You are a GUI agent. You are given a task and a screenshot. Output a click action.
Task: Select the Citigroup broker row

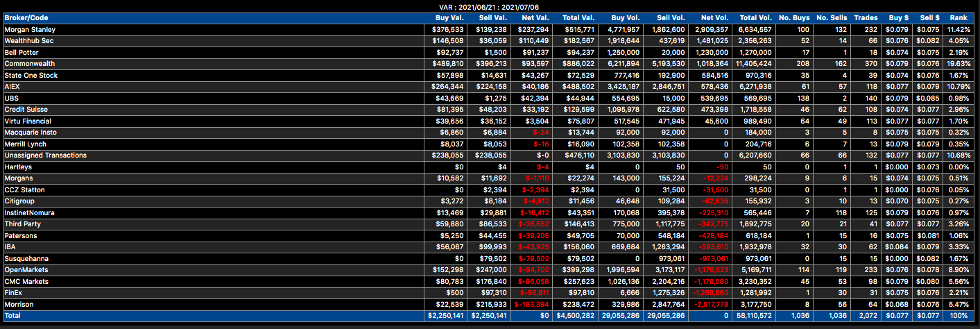490,201
